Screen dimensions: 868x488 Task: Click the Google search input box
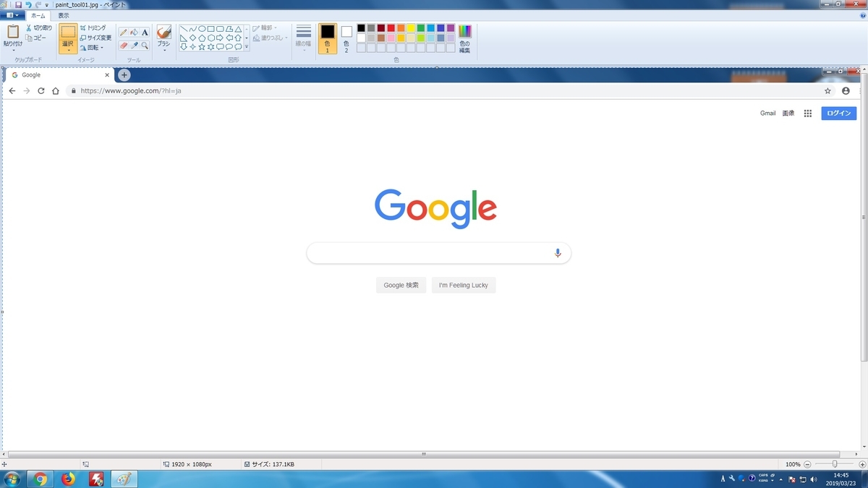pyautogui.click(x=438, y=253)
